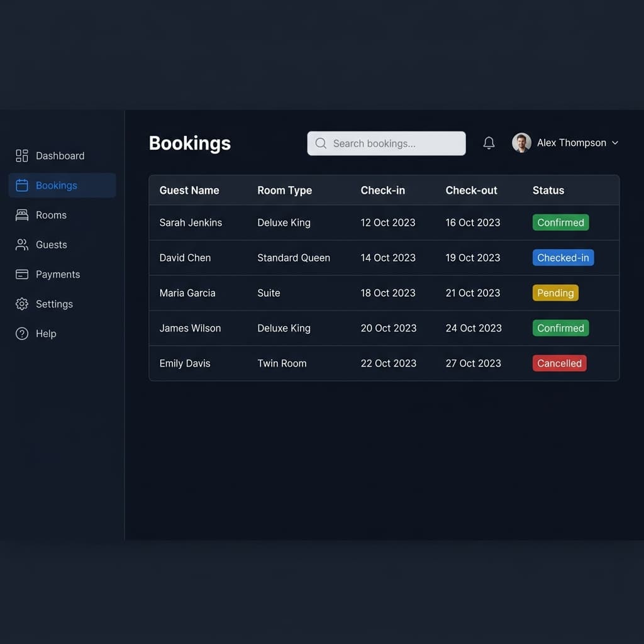Click check-out date 19 Oct 2023

pos(473,257)
